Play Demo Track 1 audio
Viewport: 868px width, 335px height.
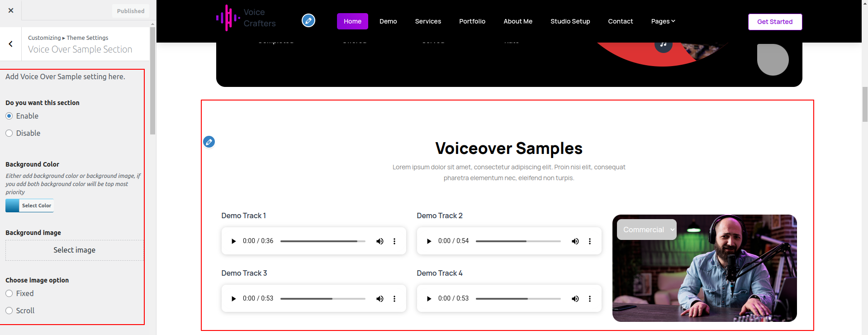233,241
